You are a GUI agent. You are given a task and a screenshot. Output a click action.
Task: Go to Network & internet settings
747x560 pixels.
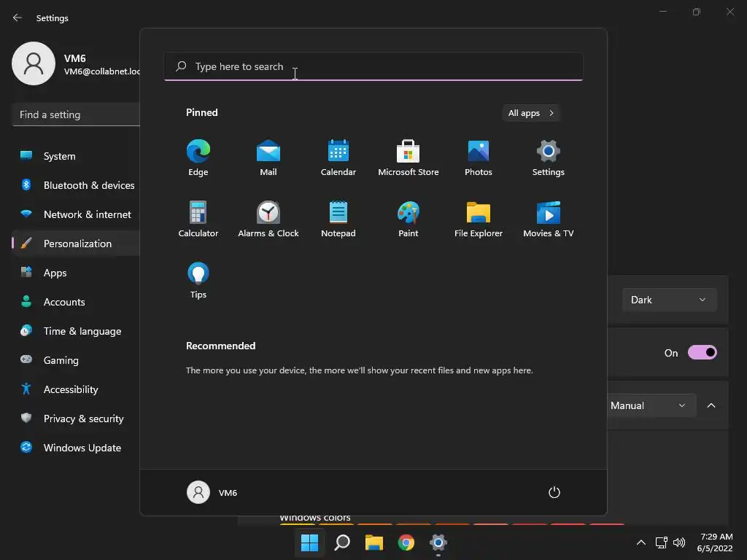point(76,214)
